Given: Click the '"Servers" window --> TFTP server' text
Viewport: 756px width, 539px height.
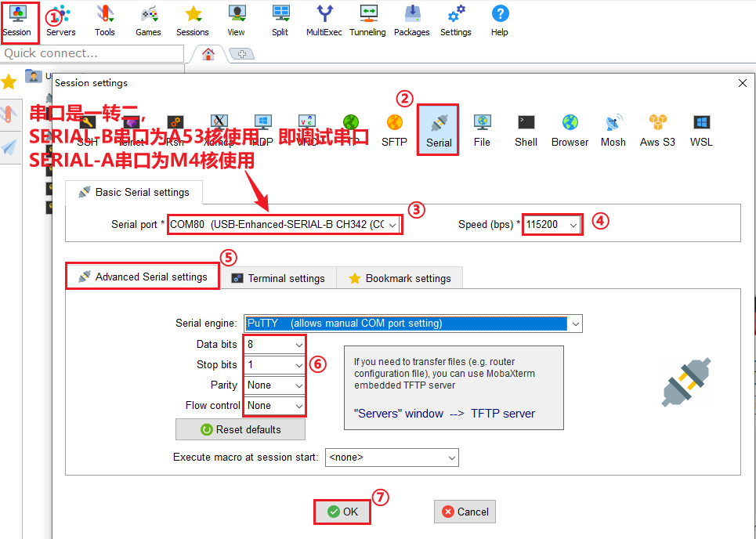Looking at the screenshot, I should click(x=444, y=414).
